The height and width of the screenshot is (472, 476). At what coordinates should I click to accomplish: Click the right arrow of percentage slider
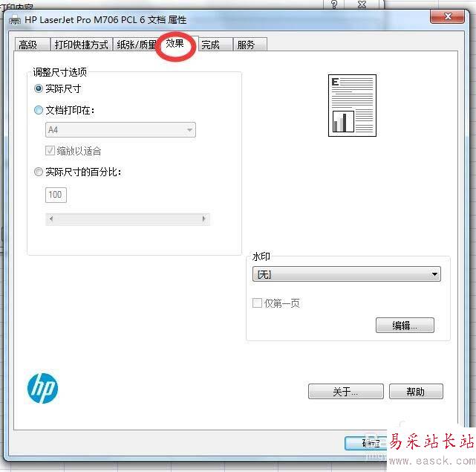(x=204, y=219)
